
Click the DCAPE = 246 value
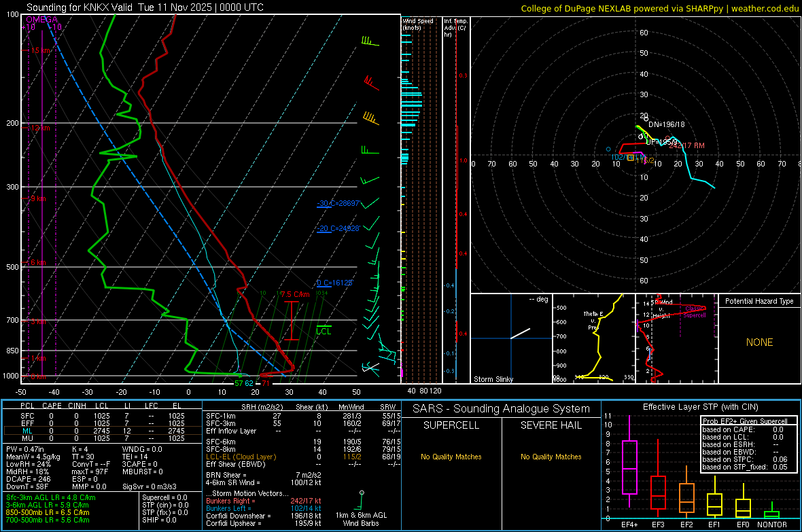pos(28,479)
